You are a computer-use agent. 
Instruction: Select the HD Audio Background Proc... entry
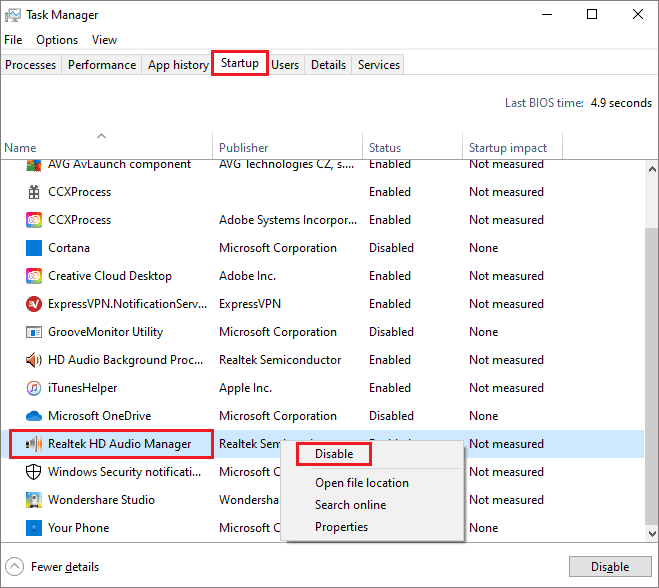pos(125,360)
